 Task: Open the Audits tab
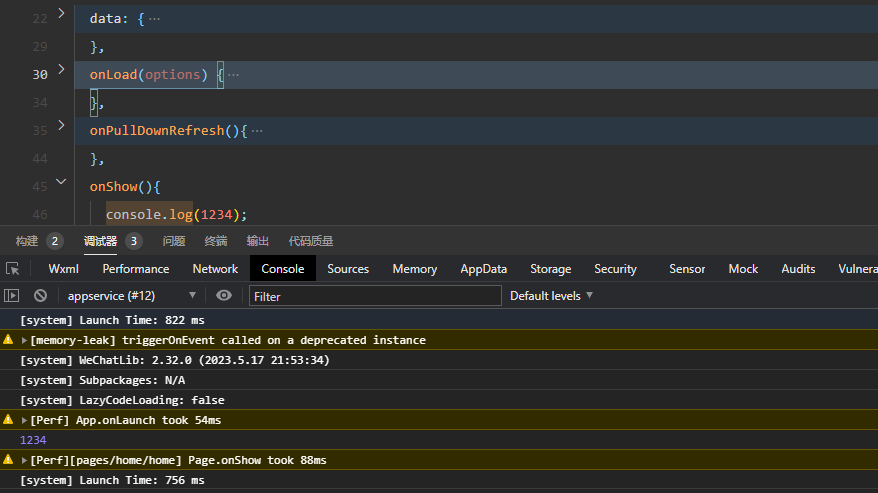(798, 269)
